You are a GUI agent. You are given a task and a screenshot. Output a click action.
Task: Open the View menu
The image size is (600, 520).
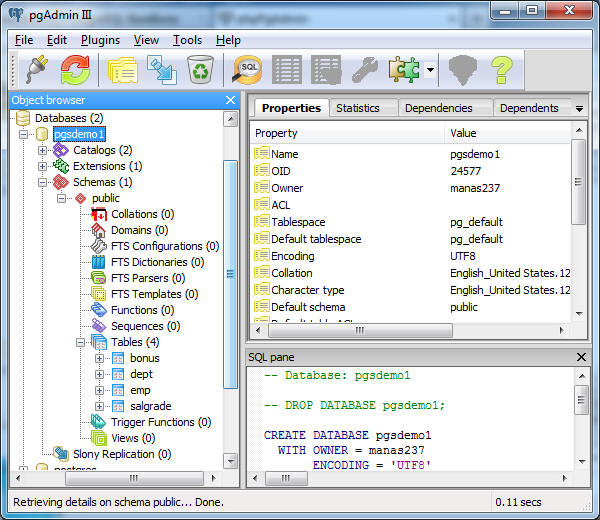coord(146,40)
